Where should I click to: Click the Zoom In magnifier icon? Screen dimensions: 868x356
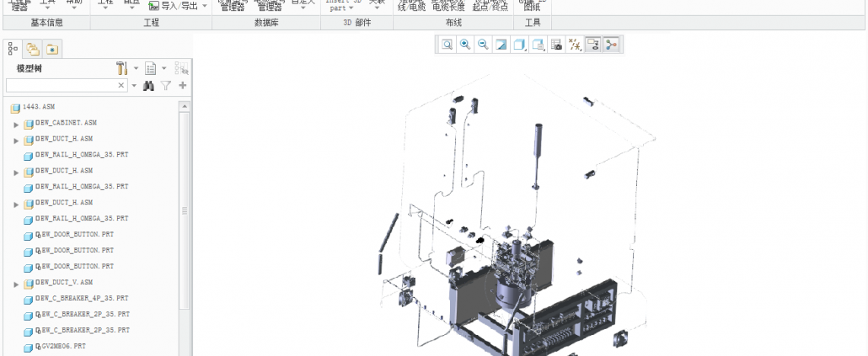[x=465, y=45]
